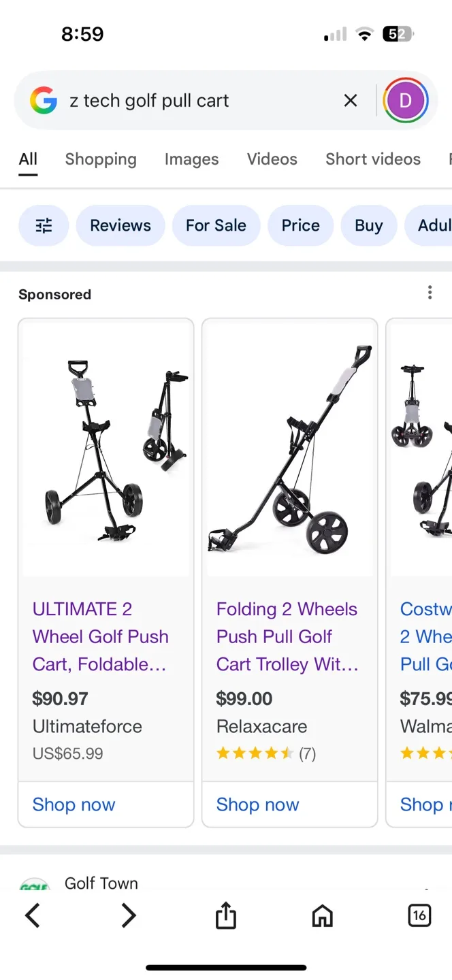Open the filters options icon
This screenshot has width=452, height=980.
click(x=44, y=225)
